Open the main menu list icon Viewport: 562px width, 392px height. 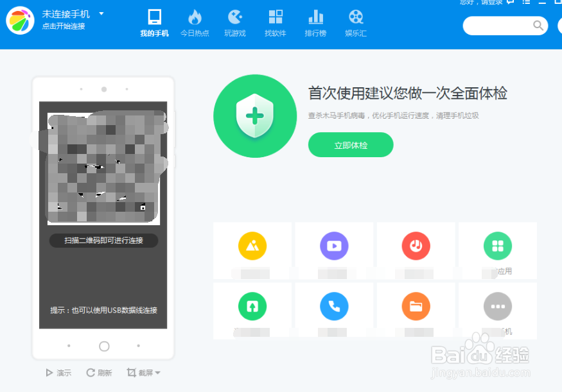point(526,2)
